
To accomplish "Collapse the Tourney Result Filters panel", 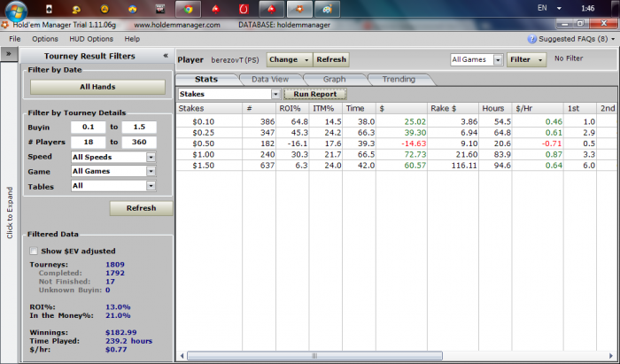I will pos(166,56).
